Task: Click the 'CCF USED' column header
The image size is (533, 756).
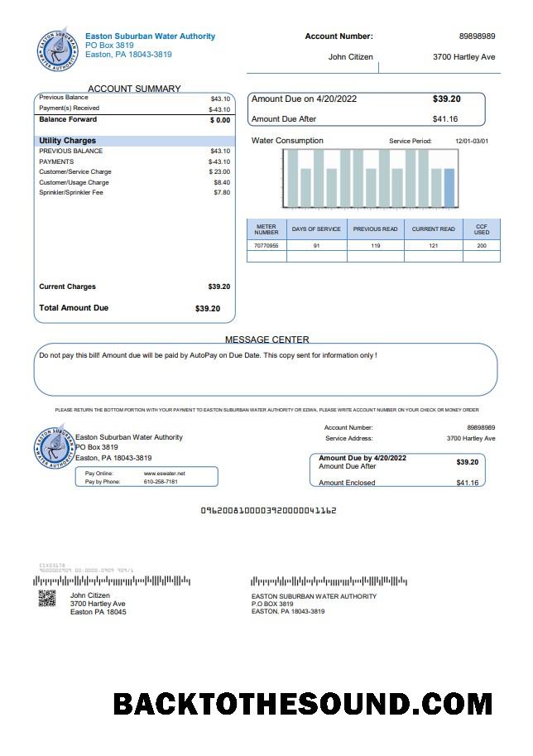Action: click(x=482, y=229)
